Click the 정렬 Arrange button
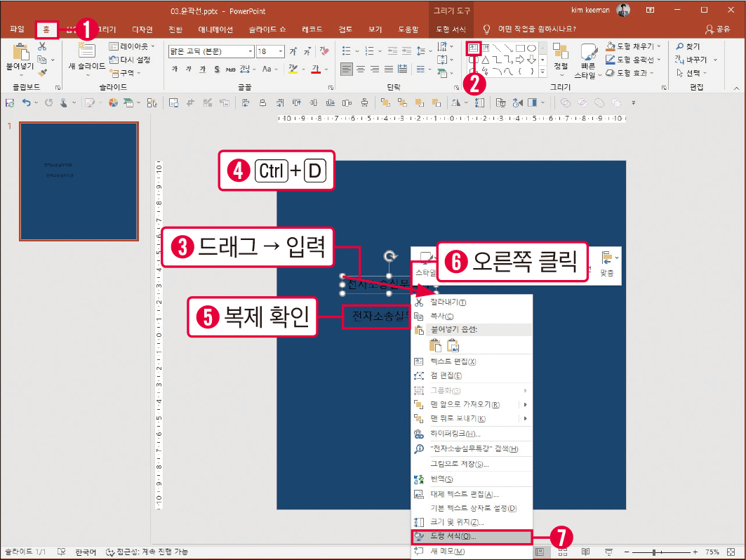 pyautogui.click(x=561, y=59)
